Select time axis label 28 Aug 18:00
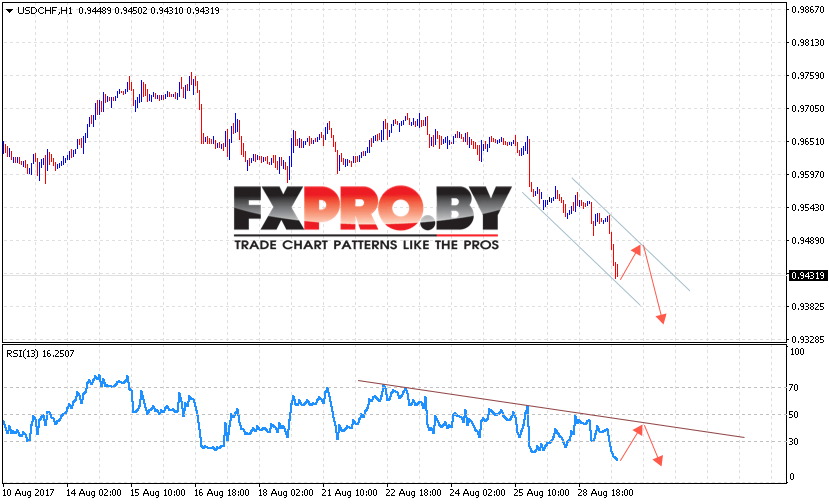The height and width of the screenshot is (504, 829). point(605,493)
